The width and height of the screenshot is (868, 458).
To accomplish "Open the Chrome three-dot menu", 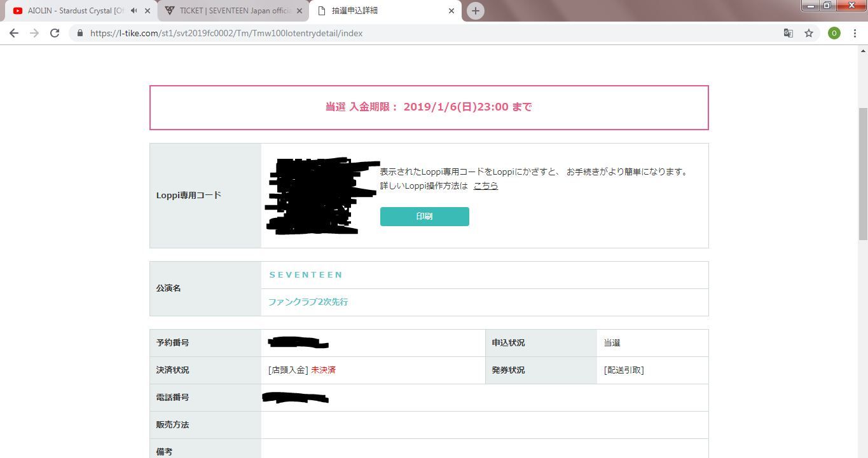I will (x=855, y=33).
